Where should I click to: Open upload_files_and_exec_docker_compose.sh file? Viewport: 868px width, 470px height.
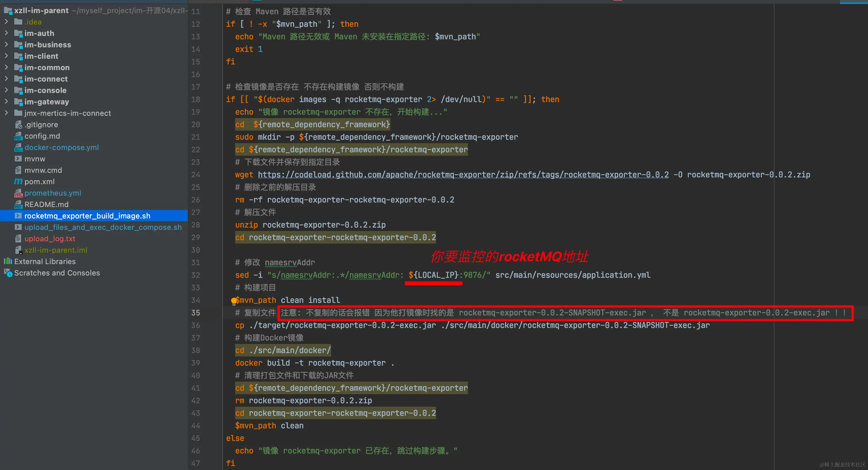103,228
